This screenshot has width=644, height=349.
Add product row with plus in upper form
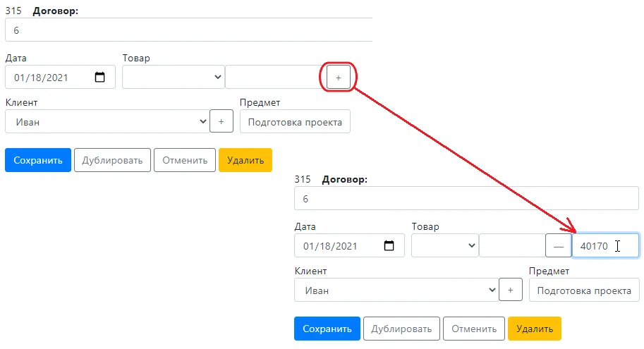click(x=339, y=77)
